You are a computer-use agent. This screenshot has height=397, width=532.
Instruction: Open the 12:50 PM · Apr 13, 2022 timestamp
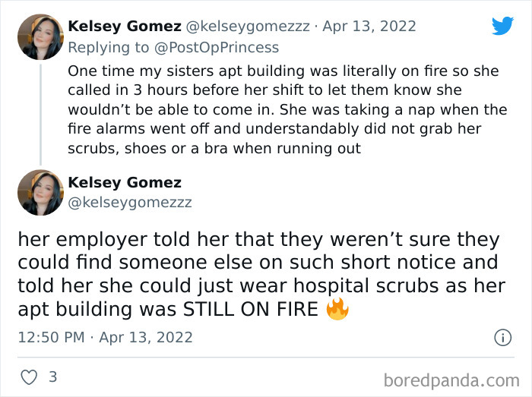click(105, 337)
